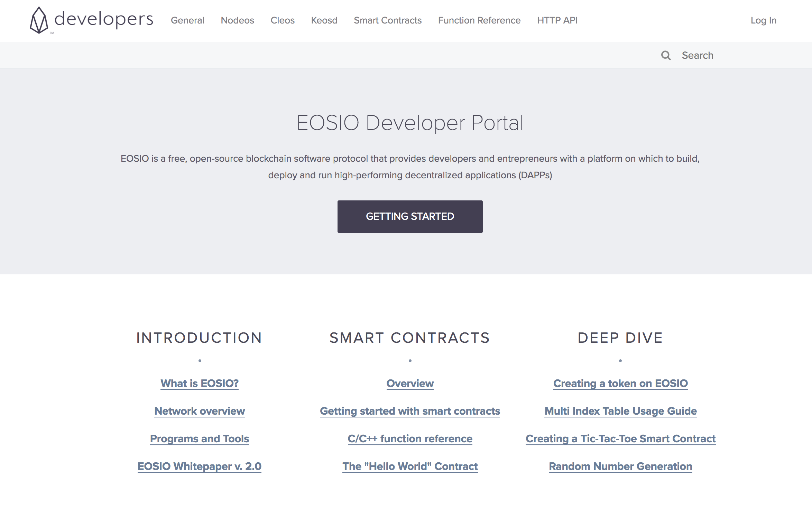Click the EOSIO Developer Portal heading
812x519 pixels.
410,123
